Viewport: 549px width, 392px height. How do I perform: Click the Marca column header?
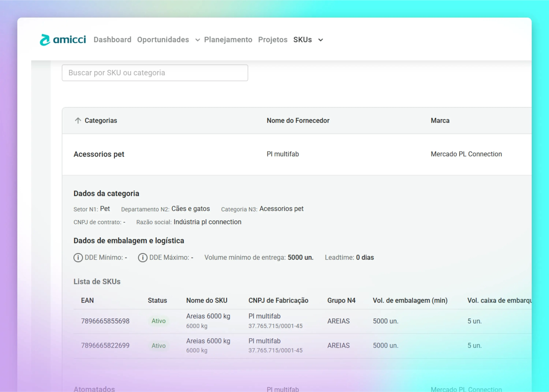tap(440, 120)
